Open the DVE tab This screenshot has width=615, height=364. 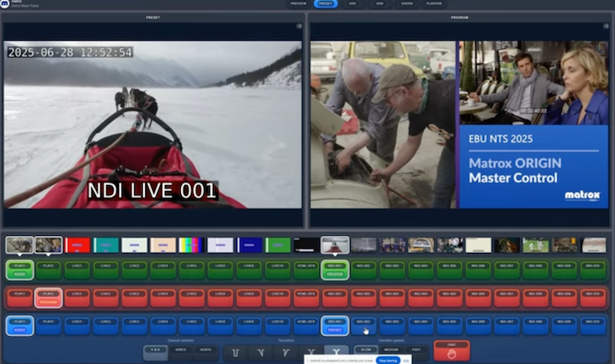click(353, 3)
